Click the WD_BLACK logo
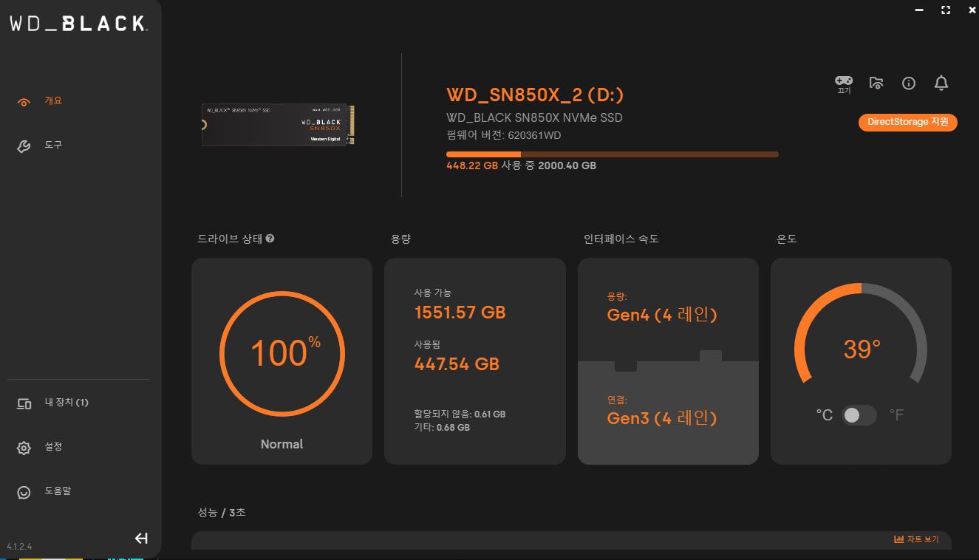Screen dimensions: 979x560 79,24
